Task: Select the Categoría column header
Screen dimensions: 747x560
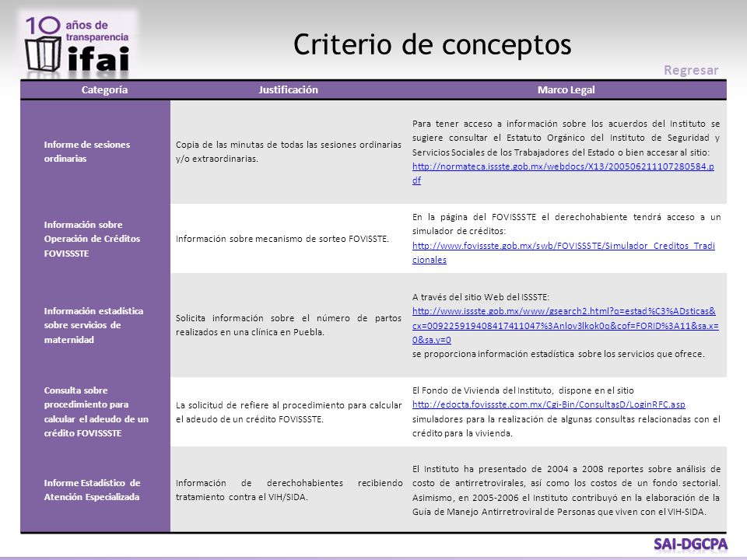Action: pos(104,89)
